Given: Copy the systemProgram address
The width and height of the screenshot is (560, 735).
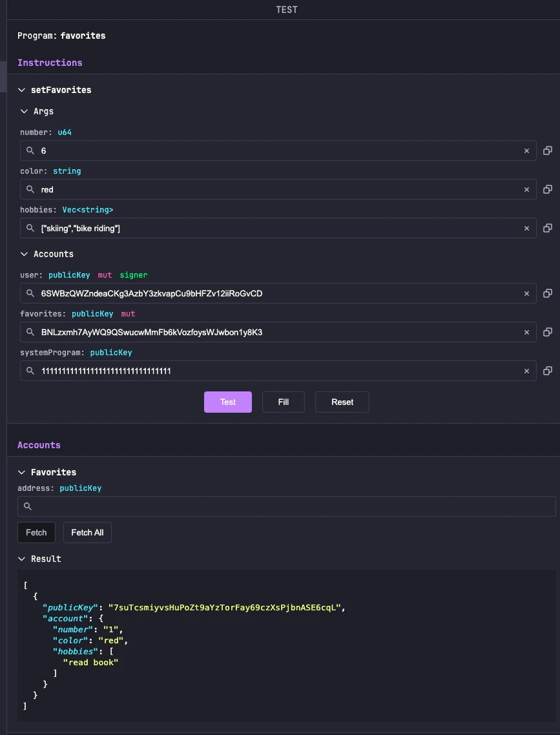Looking at the screenshot, I should pyautogui.click(x=547, y=371).
